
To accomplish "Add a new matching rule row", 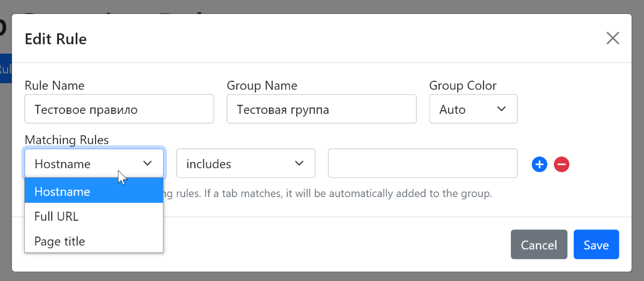I will (x=539, y=164).
